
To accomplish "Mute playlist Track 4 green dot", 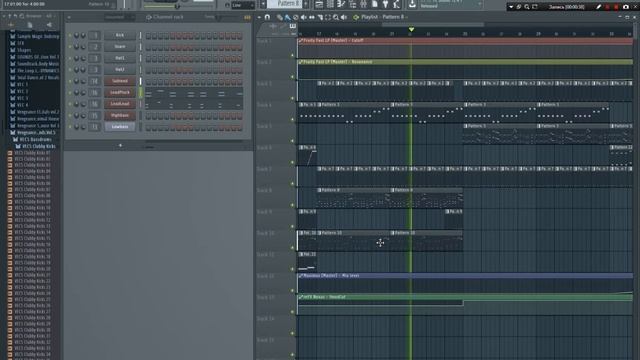I will pos(292,120).
